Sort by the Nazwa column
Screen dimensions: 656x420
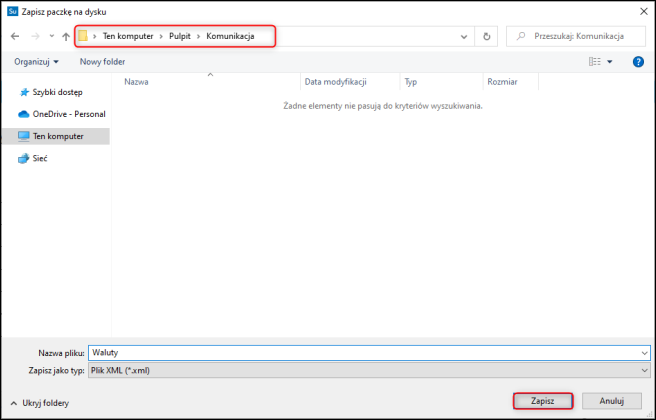point(136,82)
